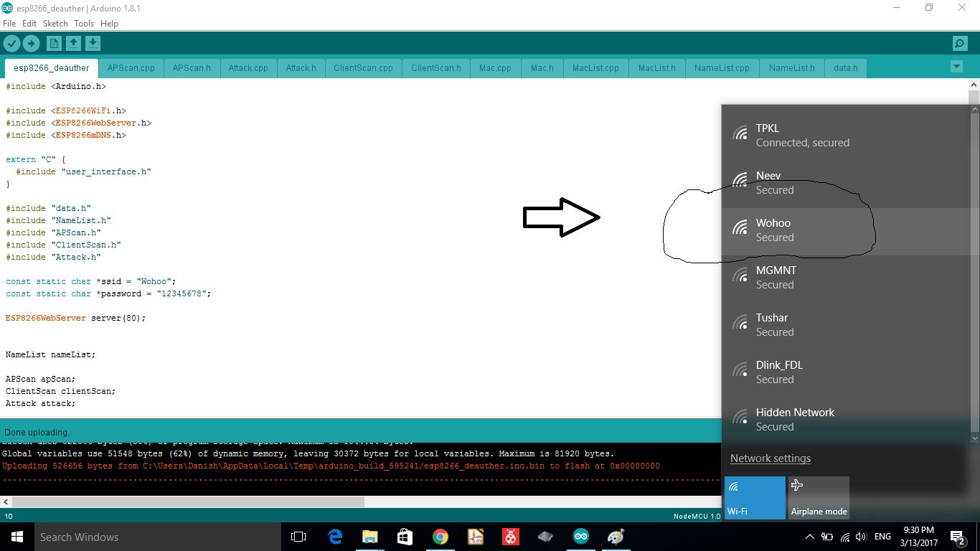Viewport: 980px width, 551px height.
Task: Select the Neev Wi-Fi network
Action: (x=846, y=183)
